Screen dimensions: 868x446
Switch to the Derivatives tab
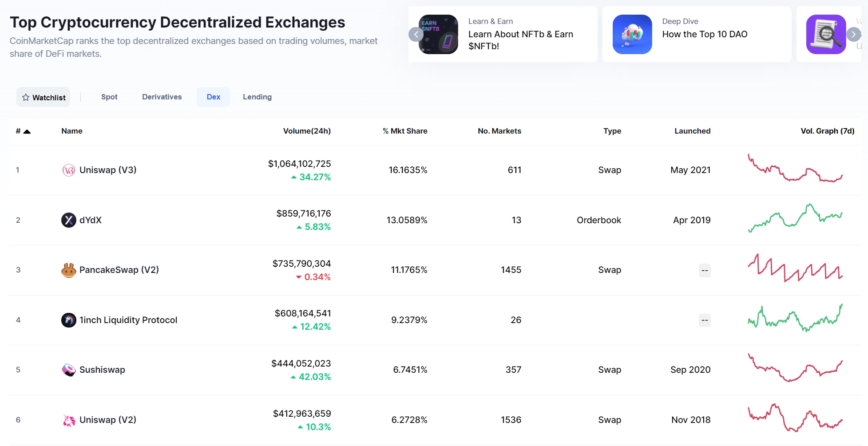click(x=162, y=97)
